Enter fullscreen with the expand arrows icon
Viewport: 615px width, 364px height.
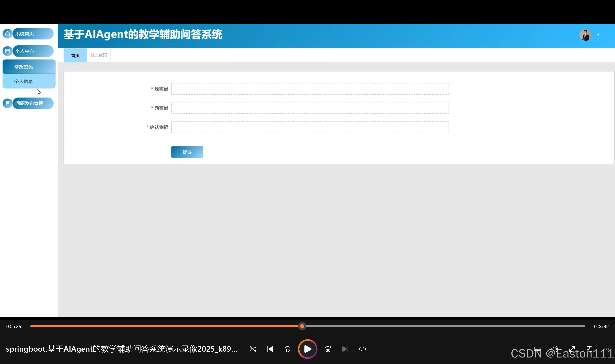pyautogui.click(x=572, y=349)
